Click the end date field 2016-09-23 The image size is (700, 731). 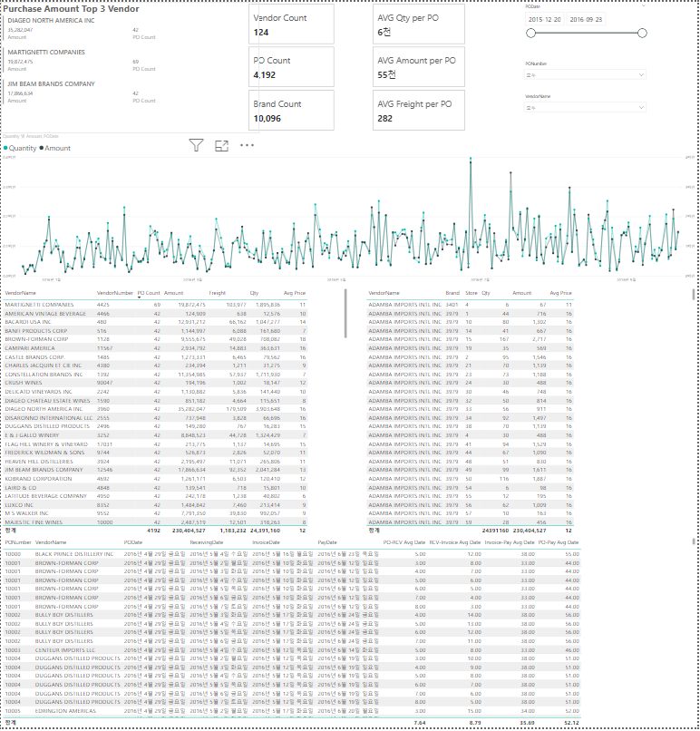pyautogui.click(x=586, y=20)
